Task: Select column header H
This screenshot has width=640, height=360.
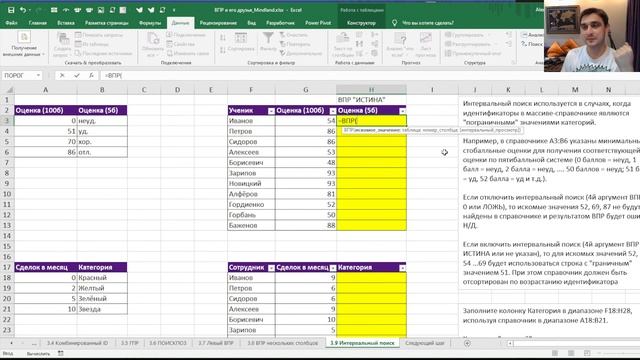Action: 371,90
